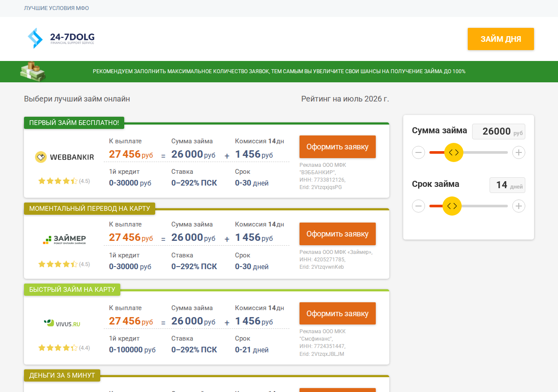Click Vivus.ru first credit range 0-100000 руб
This screenshot has width=558, height=392.
click(132, 350)
